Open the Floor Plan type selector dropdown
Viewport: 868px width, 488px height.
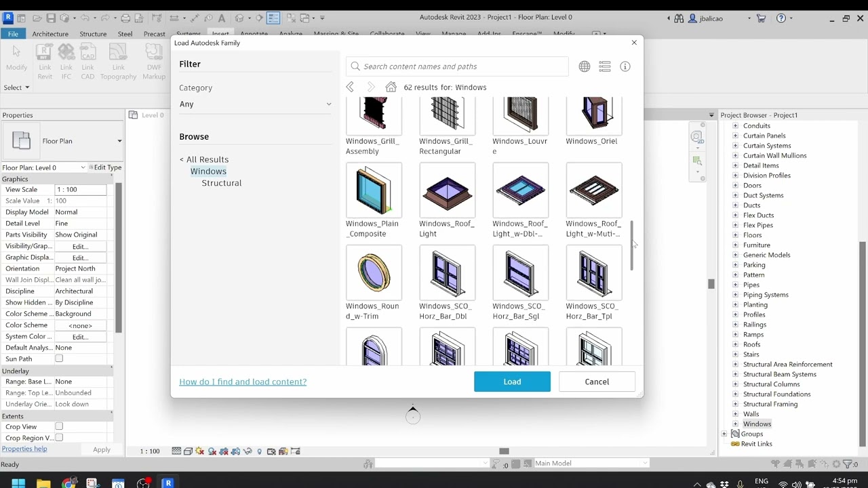pyautogui.click(x=119, y=141)
